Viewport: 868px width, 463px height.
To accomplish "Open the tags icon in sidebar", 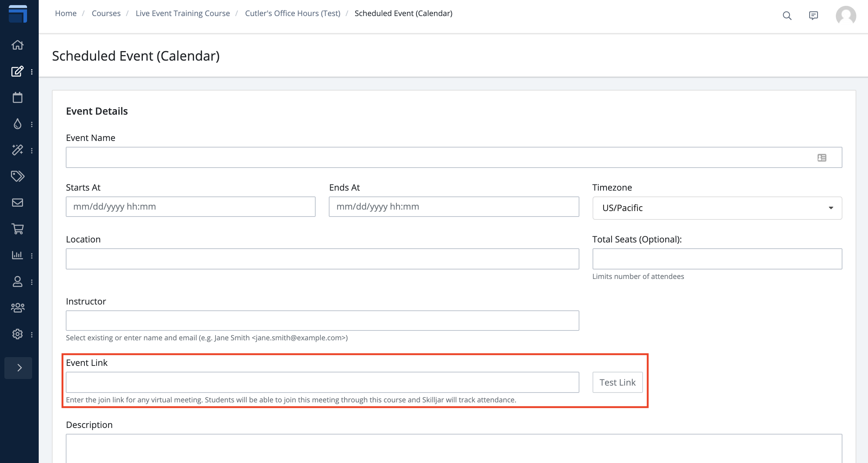I will click(18, 176).
